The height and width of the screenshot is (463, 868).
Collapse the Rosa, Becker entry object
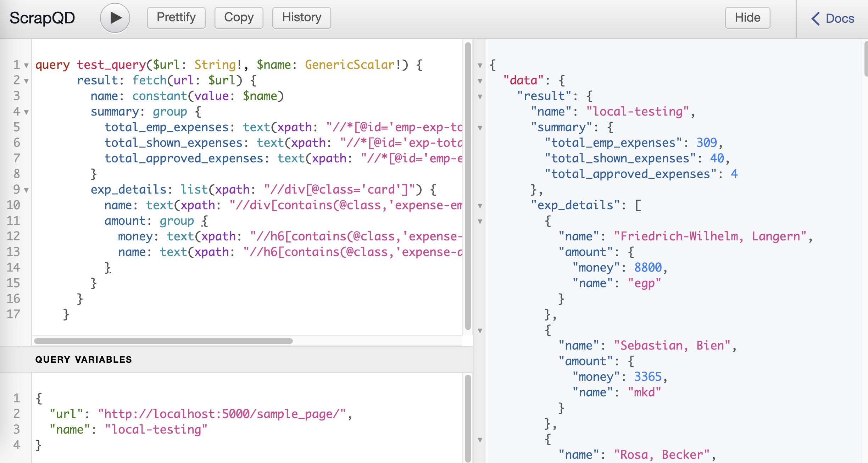click(480, 440)
